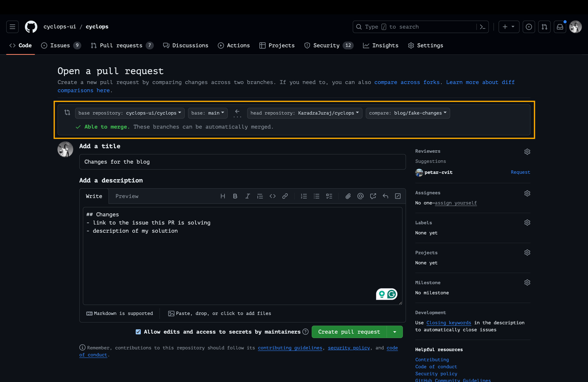
Task: Open the notifications inbox icon
Action: [x=560, y=27]
